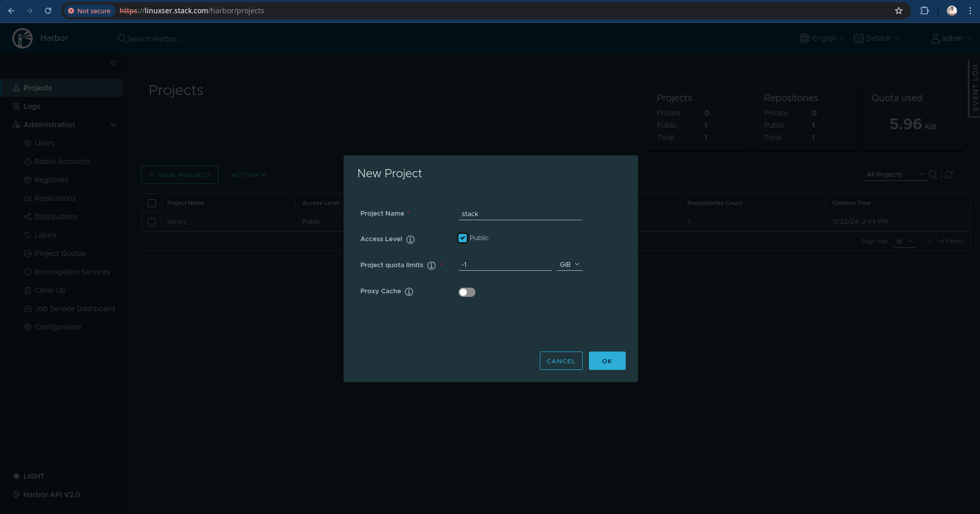Screen dimensions: 980x514
Task: Select the Projects sidebar icon
Action: pos(17,87)
